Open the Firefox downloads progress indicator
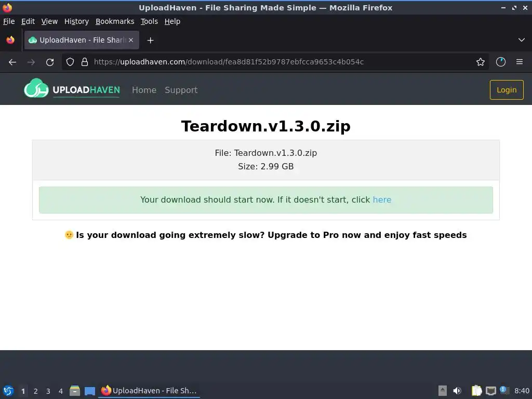The height and width of the screenshot is (399, 532). pos(501,62)
